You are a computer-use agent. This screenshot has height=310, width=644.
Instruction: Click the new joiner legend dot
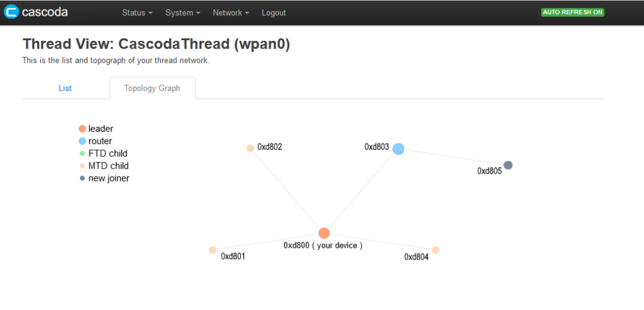(x=82, y=178)
